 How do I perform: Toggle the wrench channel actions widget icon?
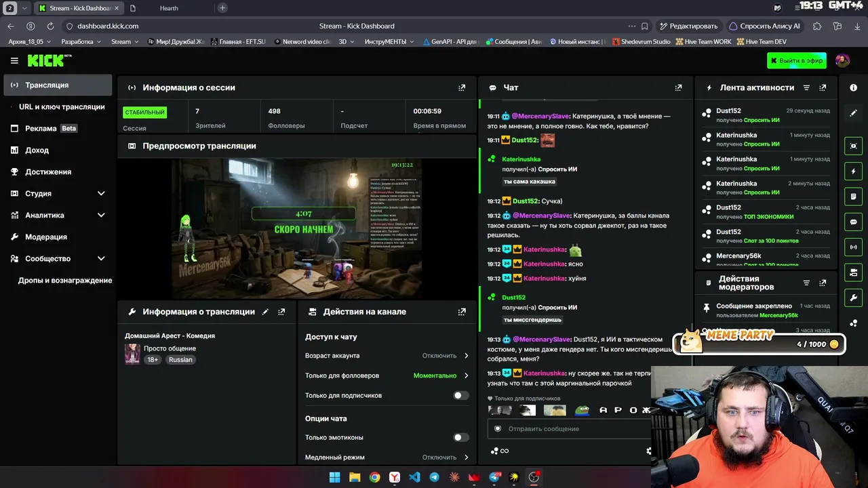tap(853, 298)
